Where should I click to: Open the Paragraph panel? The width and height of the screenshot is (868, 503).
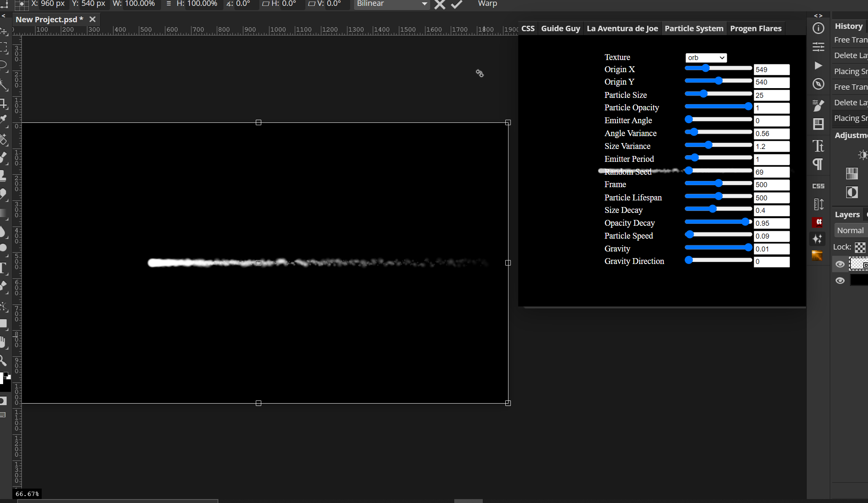point(818,165)
